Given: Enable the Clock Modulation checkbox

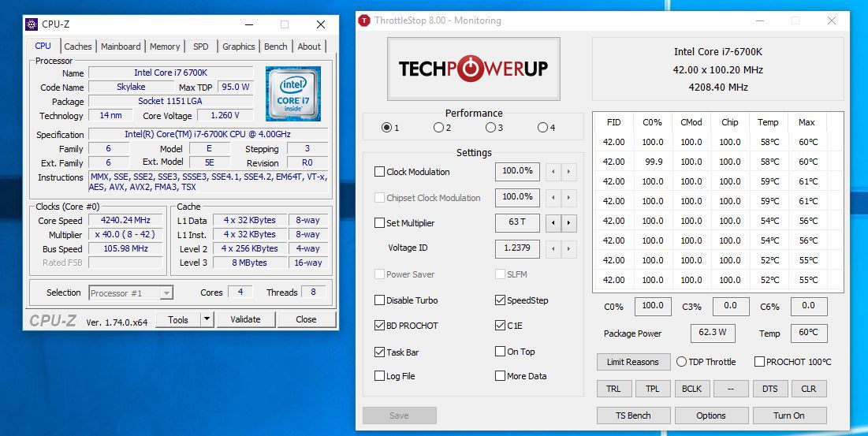Looking at the screenshot, I should pos(379,172).
